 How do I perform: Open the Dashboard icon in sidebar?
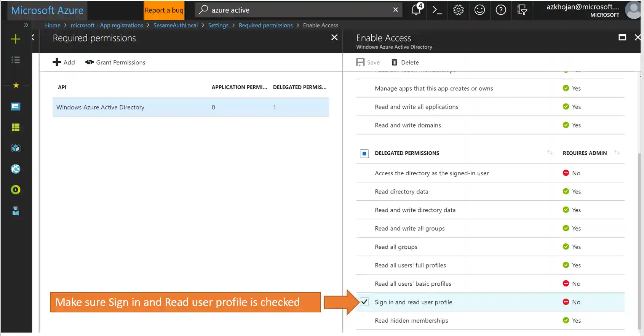coord(16,106)
